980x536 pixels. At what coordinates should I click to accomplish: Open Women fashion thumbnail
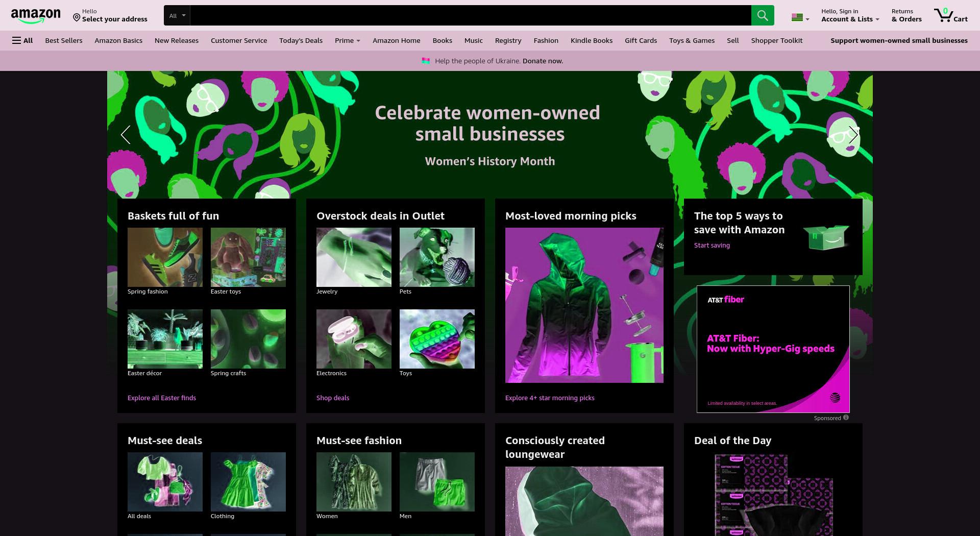(x=354, y=482)
